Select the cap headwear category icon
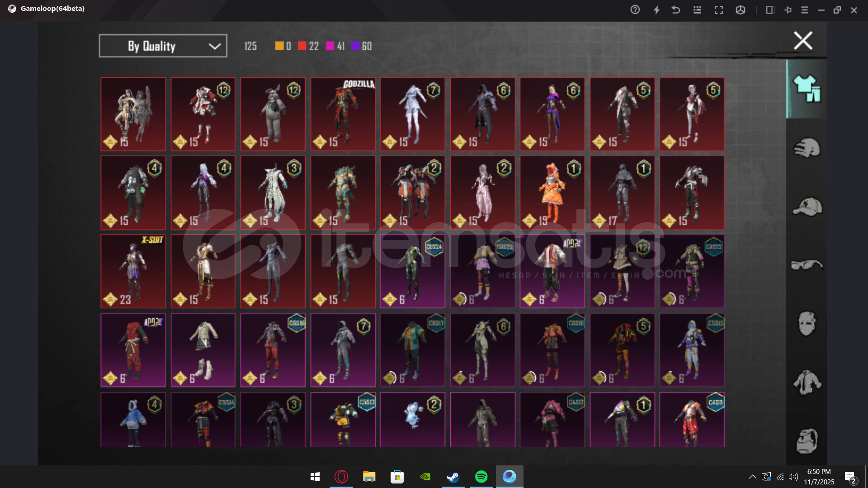Viewport: 868px width, 488px height. pos(807,206)
